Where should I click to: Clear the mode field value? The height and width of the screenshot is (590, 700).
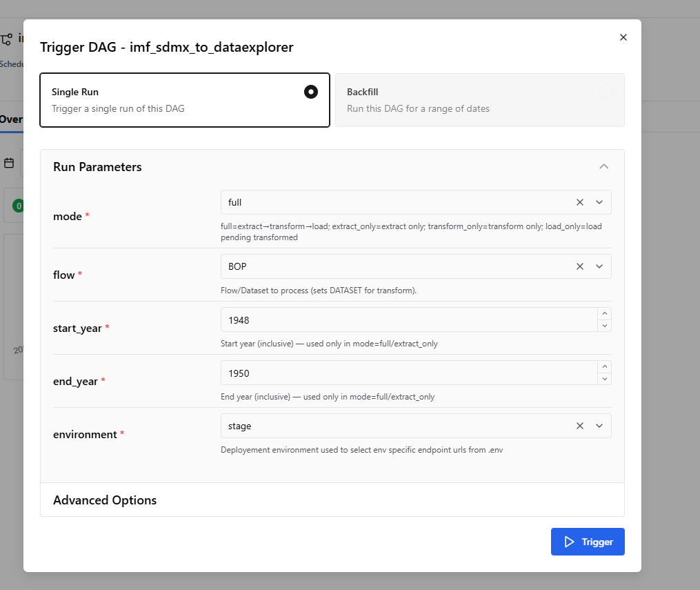pos(580,202)
